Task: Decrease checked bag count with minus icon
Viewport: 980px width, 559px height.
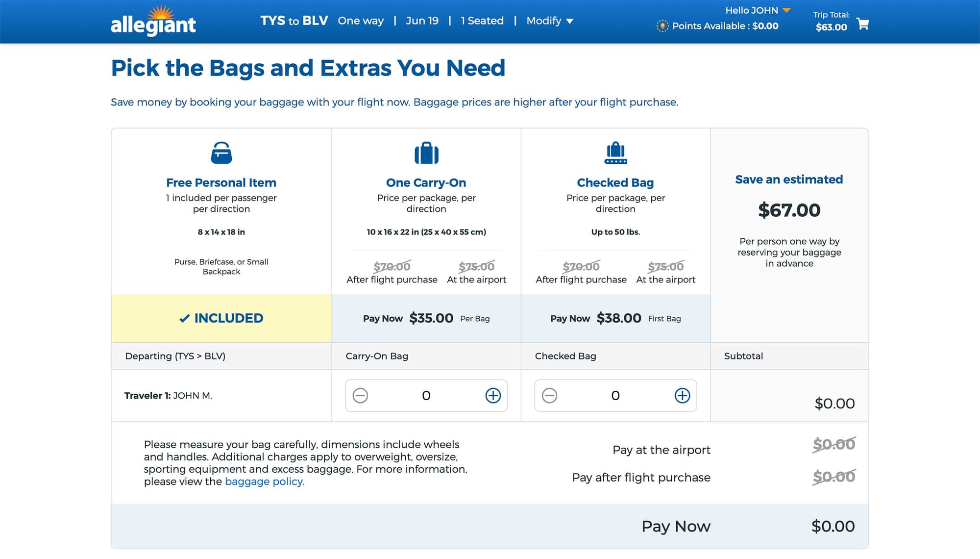Action: (549, 395)
